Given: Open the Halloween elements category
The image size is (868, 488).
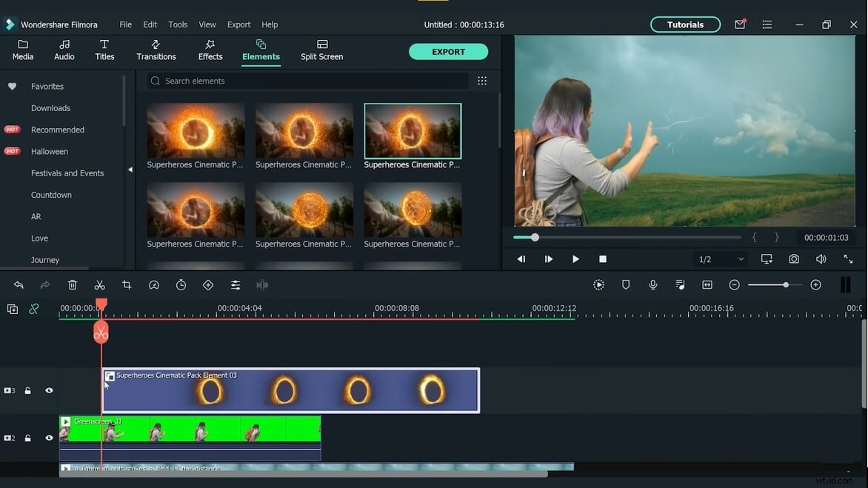Looking at the screenshot, I should tap(49, 151).
